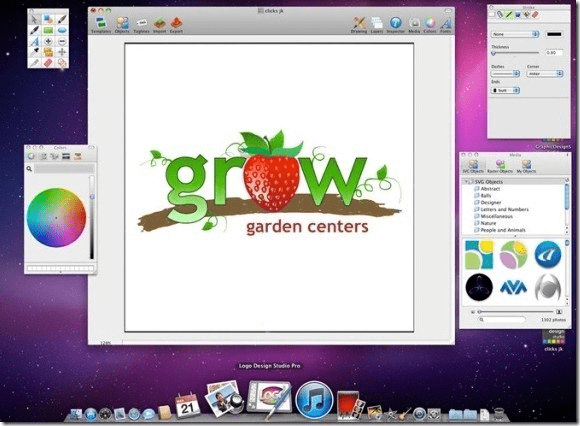580x426 pixels.
Task: Open iCal calendar from the Dock
Action: click(187, 406)
